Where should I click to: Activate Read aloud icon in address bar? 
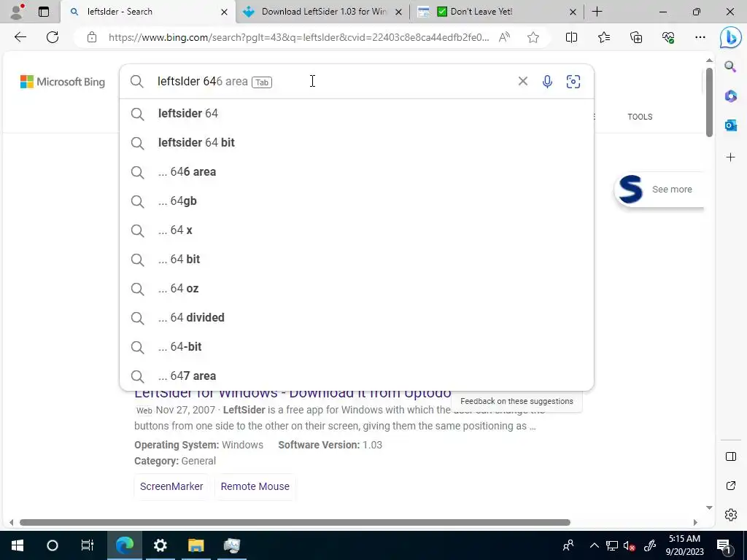point(504,37)
